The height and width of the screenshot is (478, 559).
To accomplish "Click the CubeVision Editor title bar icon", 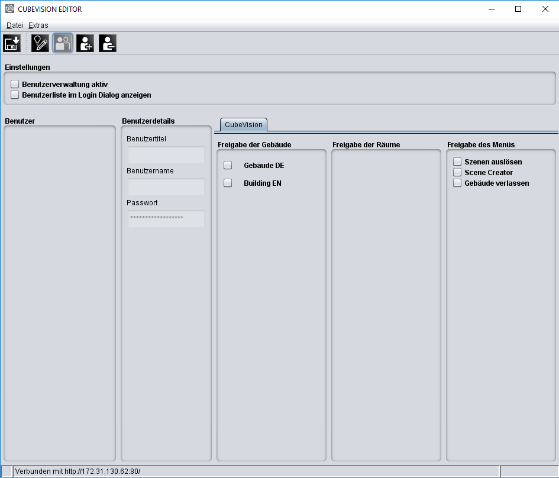I will (x=9, y=9).
